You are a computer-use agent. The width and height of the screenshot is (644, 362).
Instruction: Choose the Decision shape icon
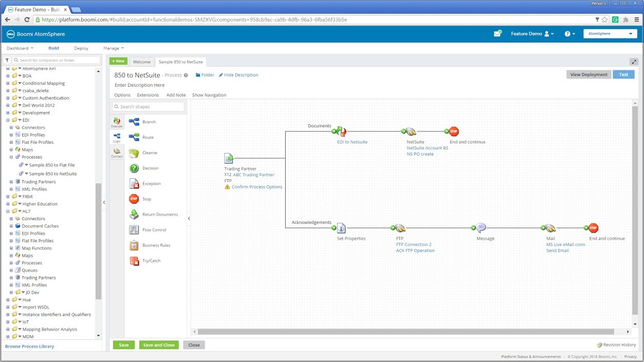point(134,168)
